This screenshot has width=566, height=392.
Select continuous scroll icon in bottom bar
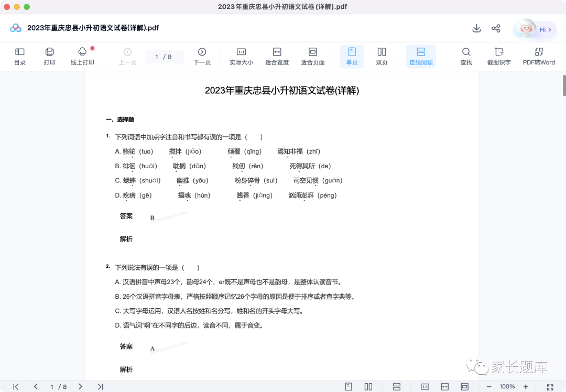(x=396, y=387)
